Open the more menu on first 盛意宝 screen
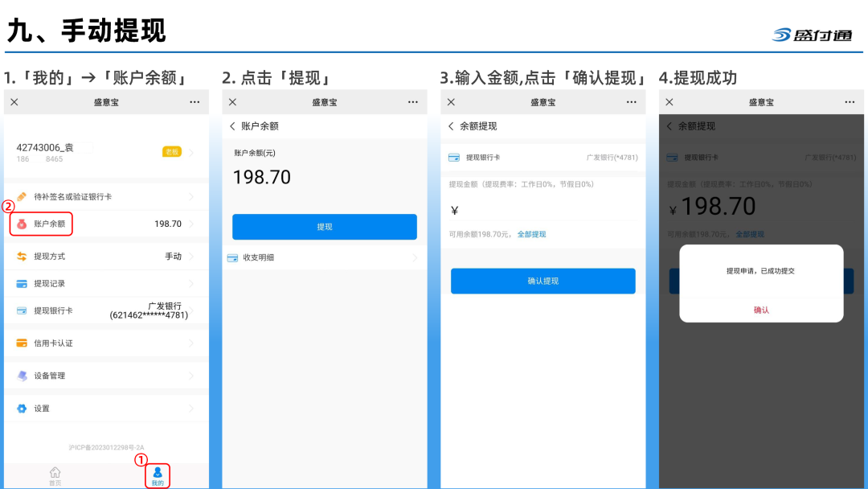The width and height of the screenshot is (868, 489). tap(194, 102)
